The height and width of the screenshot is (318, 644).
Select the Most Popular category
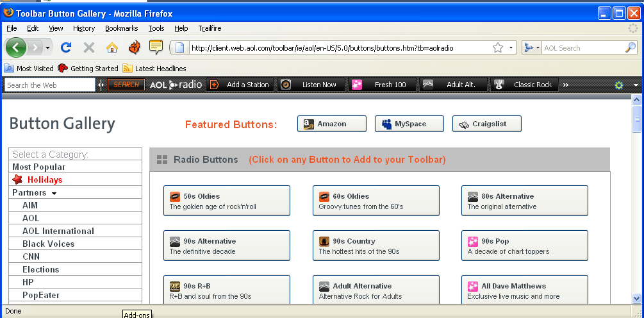pyautogui.click(x=75, y=167)
